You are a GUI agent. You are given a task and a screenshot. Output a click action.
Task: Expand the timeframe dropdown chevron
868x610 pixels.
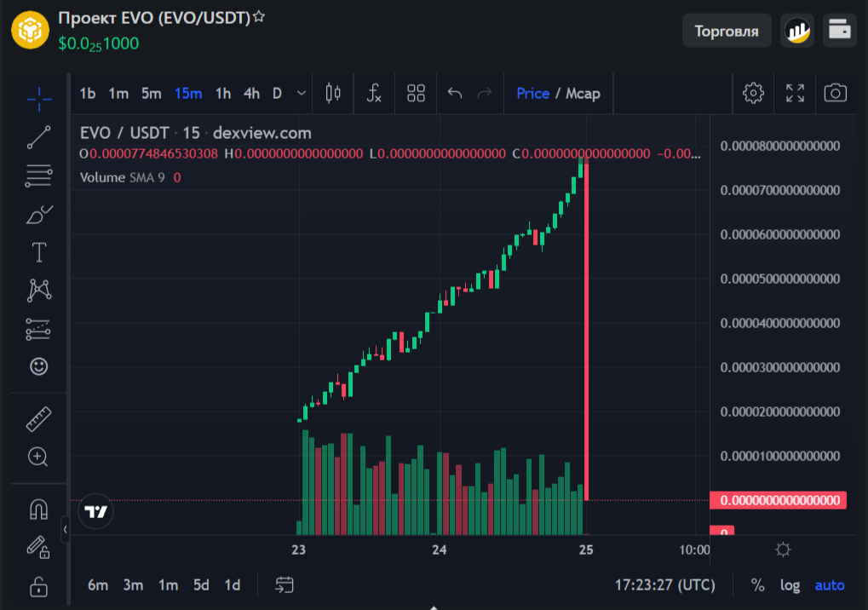pyautogui.click(x=302, y=94)
